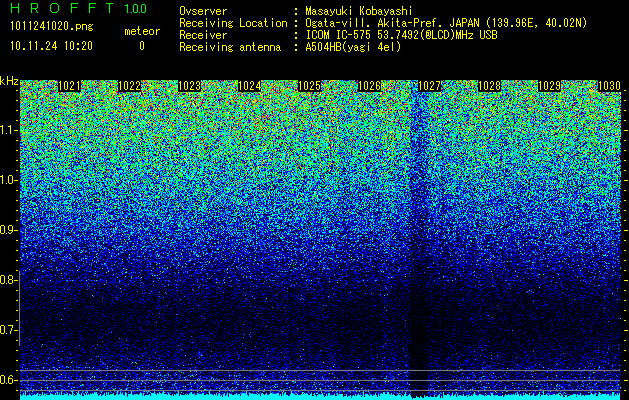This screenshot has height=400, width=629.
Task: Click the 1.1 frequency axis label
Action: click(8, 130)
